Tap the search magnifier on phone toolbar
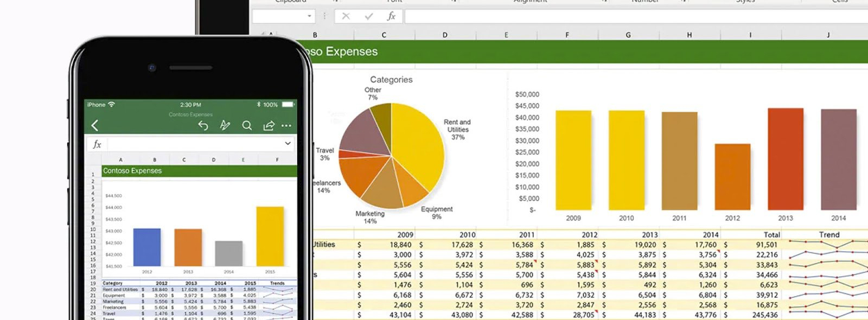 click(x=247, y=126)
